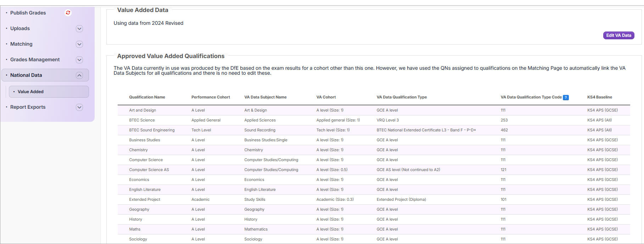Click the Art and Design qualification name
The height and width of the screenshot is (244, 644).
click(x=142, y=110)
